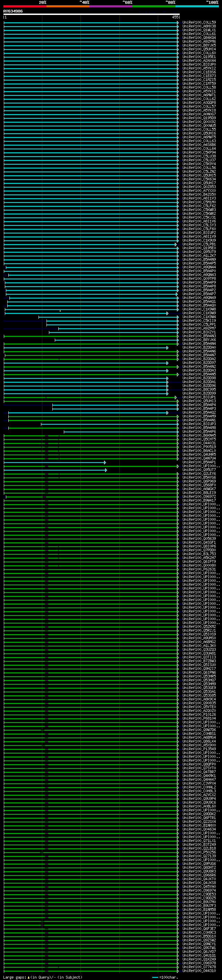This screenshot has width=222, height=980.
Task: Click the green ~80% identity legend segment
Action: pos(154,6)
